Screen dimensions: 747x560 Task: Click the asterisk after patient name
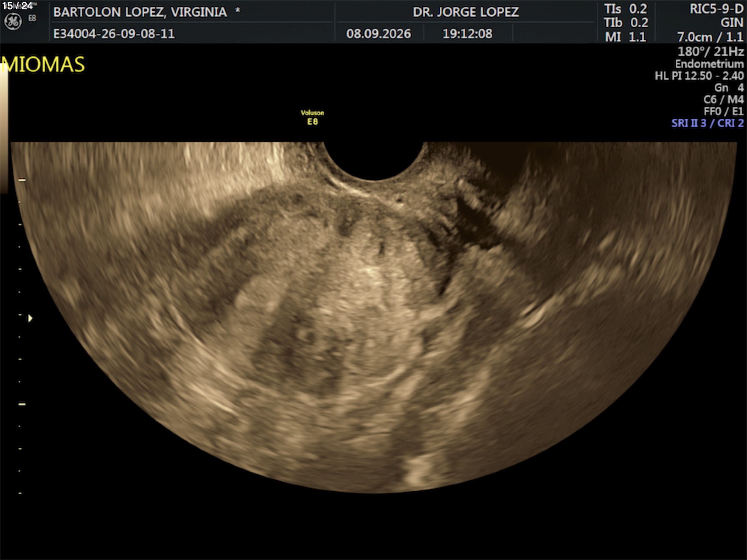[238, 10]
